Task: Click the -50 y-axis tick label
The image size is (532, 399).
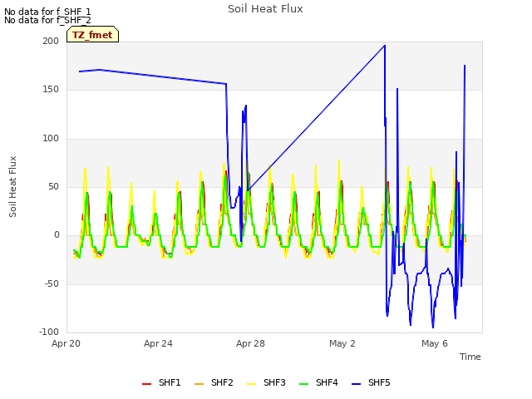Action: tap(52, 284)
